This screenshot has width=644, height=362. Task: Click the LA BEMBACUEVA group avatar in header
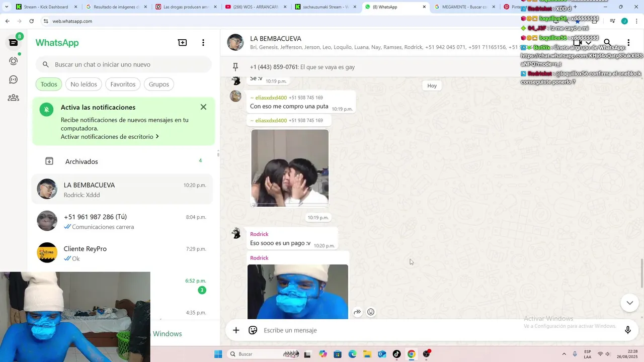coord(235,43)
